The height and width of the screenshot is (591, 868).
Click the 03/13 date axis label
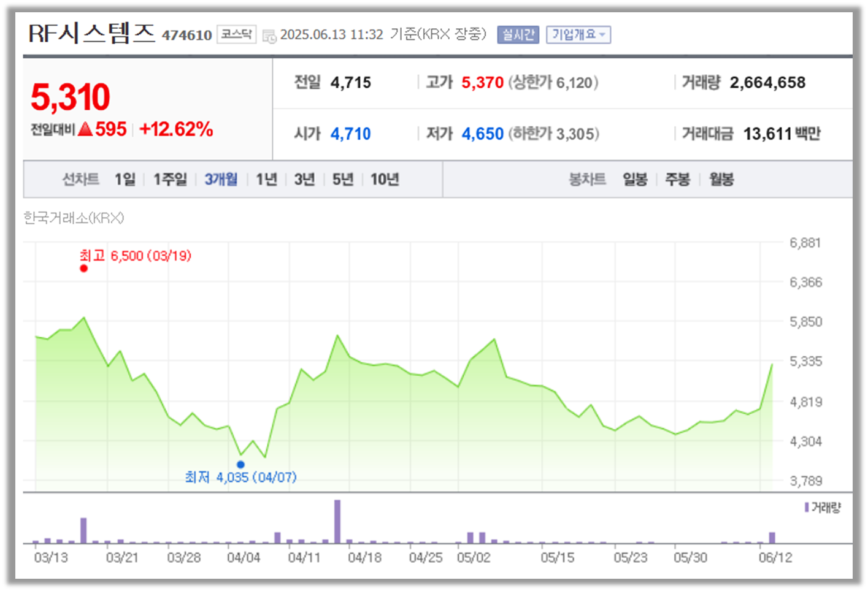click(x=51, y=557)
